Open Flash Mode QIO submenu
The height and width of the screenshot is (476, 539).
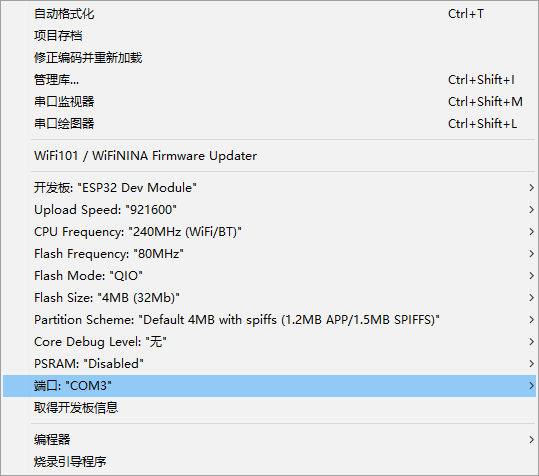click(x=269, y=276)
